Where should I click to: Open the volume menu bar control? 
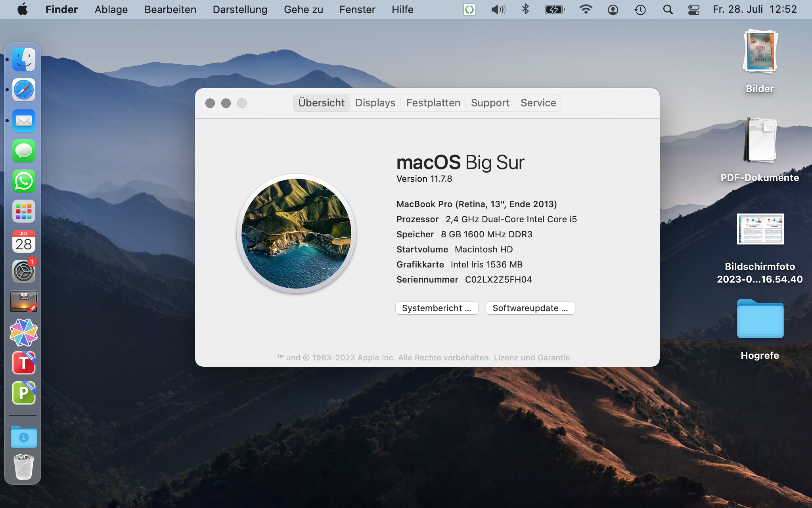(498, 10)
